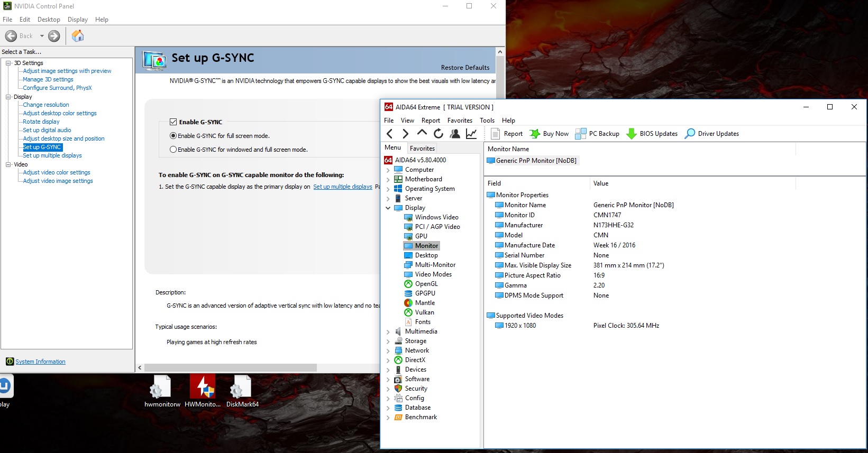
Task: Open Change resolution task
Action: coord(46,105)
